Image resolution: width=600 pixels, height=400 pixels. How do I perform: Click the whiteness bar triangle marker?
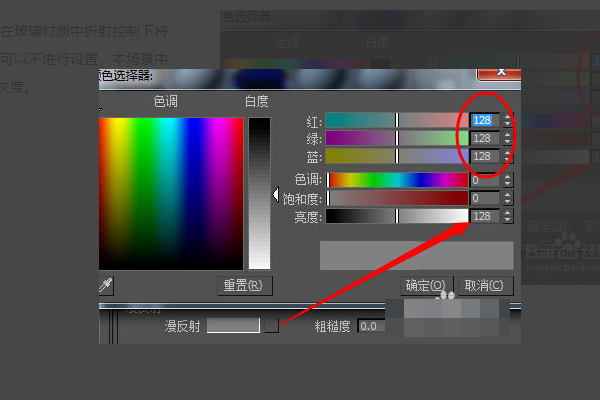coord(276,194)
